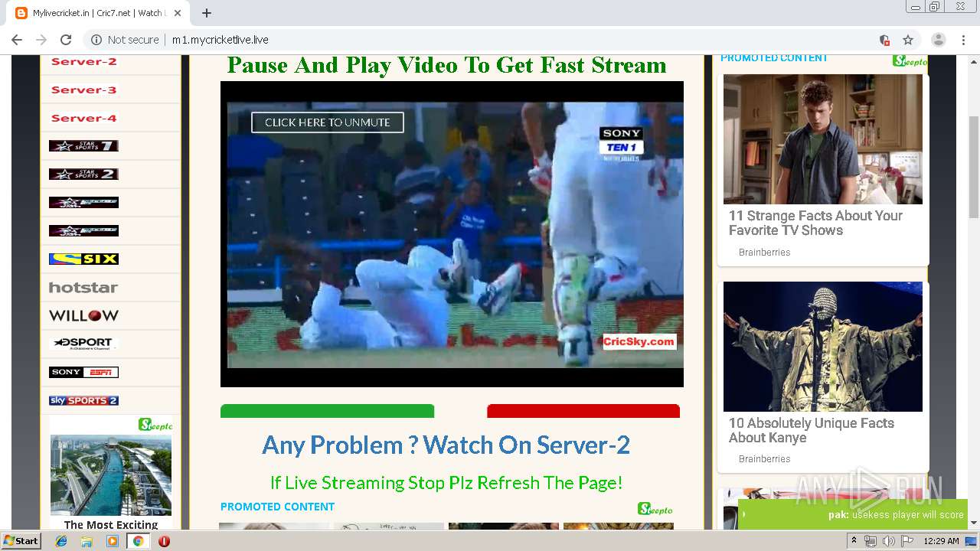Click the address bar URL field
The height and width of the screenshot is (551, 980).
pos(490,40)
